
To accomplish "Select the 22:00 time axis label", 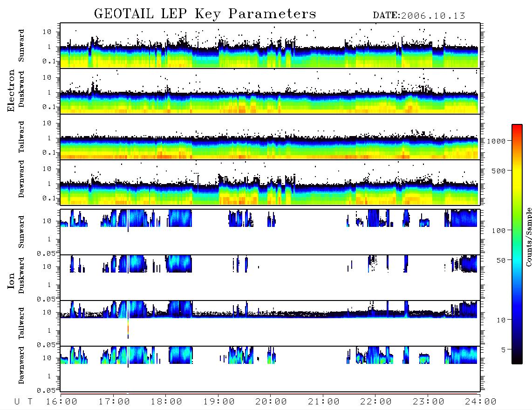I will pyautogui.click(x=376, y=402).
